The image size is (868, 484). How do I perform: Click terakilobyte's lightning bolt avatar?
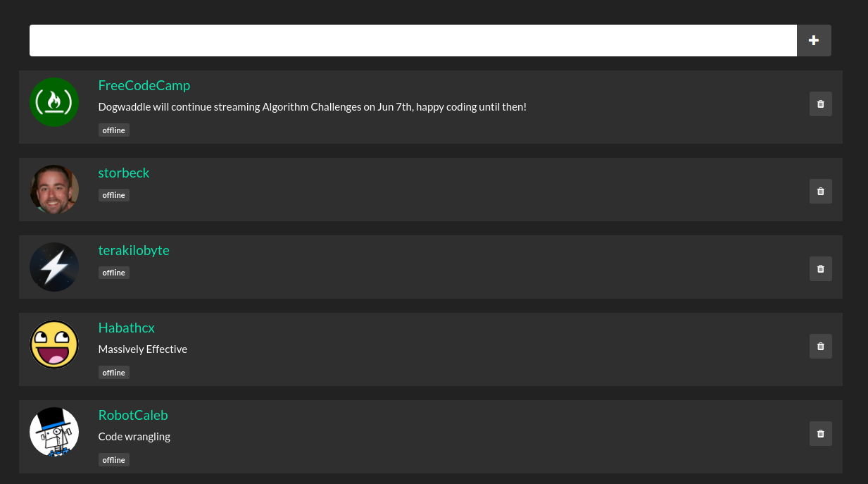pyautogui.click(x=54, y=267)
